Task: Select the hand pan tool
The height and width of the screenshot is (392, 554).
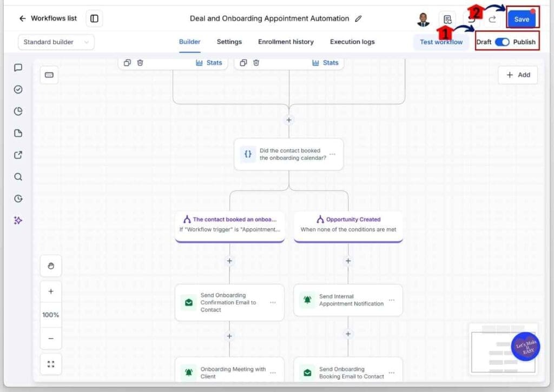Action: pyautogui.click(x=51, y=266)
